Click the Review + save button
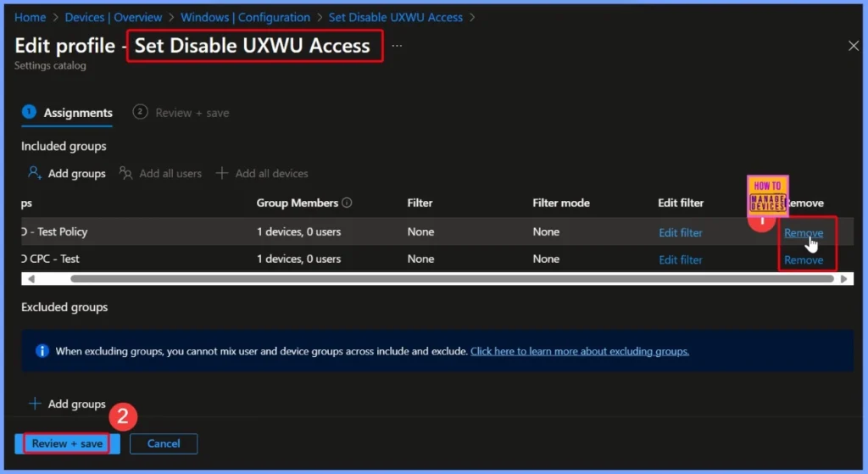The width and height of the screenshot is (868, 474). click(x=67, y=443)
